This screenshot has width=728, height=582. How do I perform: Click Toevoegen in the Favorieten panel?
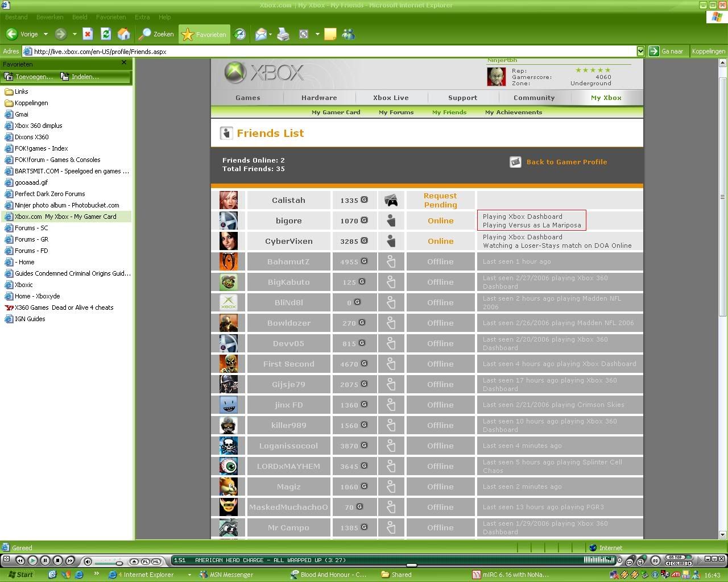pyautogui.click(x=29, y=77)
